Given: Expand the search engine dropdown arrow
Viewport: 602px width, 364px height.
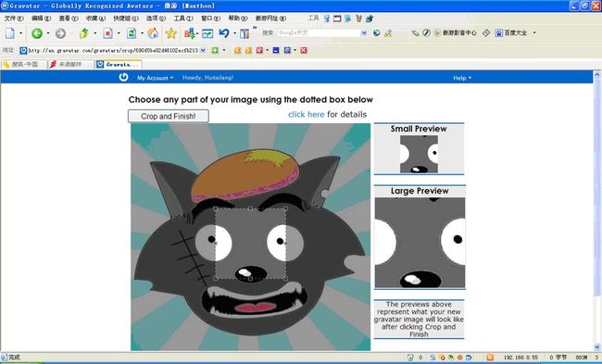Looking at the screenshot, I should click(364, 33).
